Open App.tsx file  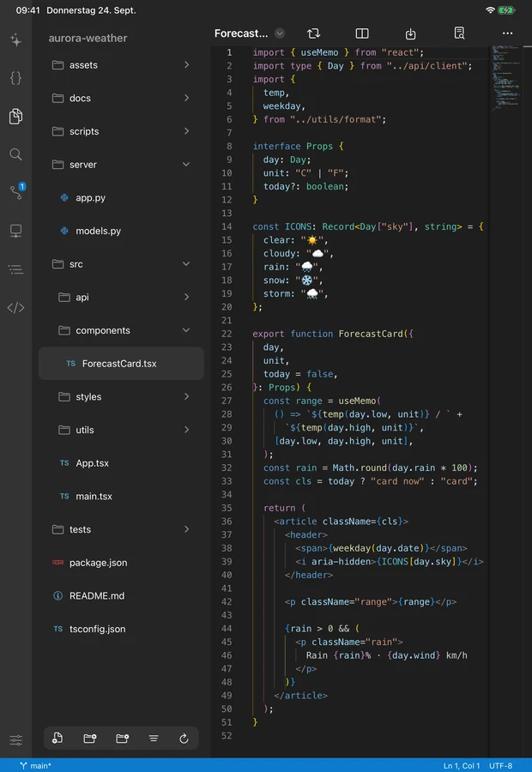click(121, 463)
